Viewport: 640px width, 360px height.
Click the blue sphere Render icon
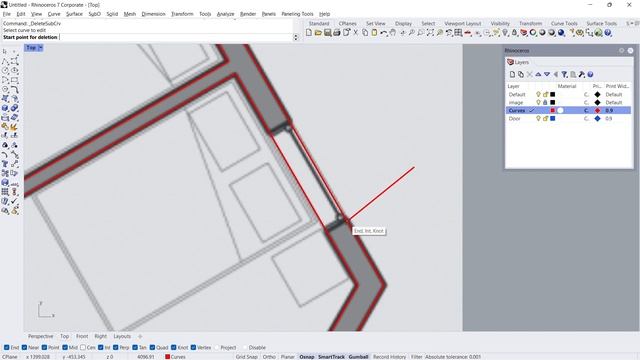(x=561, y=33)
